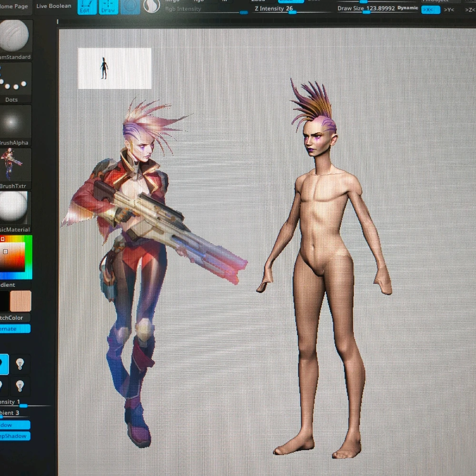Click the round sphere icon in top toolbar
Image resolution: width=476 pixels, height=476 pixels.
(151, 6)
